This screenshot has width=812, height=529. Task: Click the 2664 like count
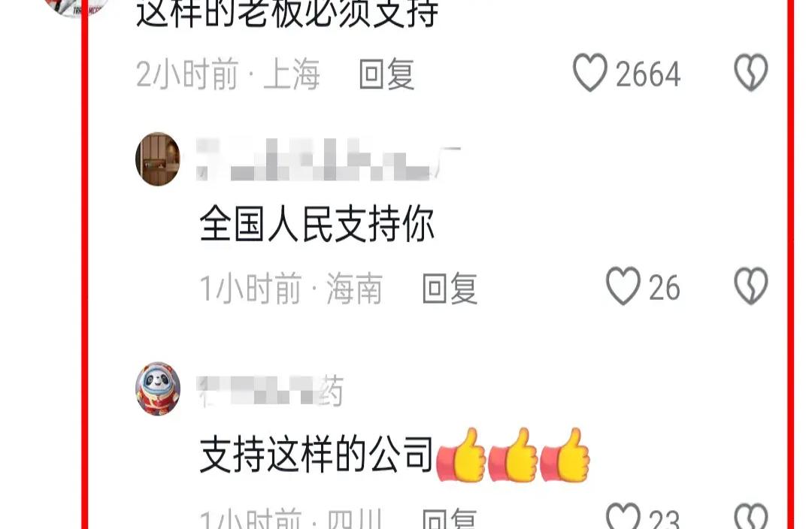648,74
